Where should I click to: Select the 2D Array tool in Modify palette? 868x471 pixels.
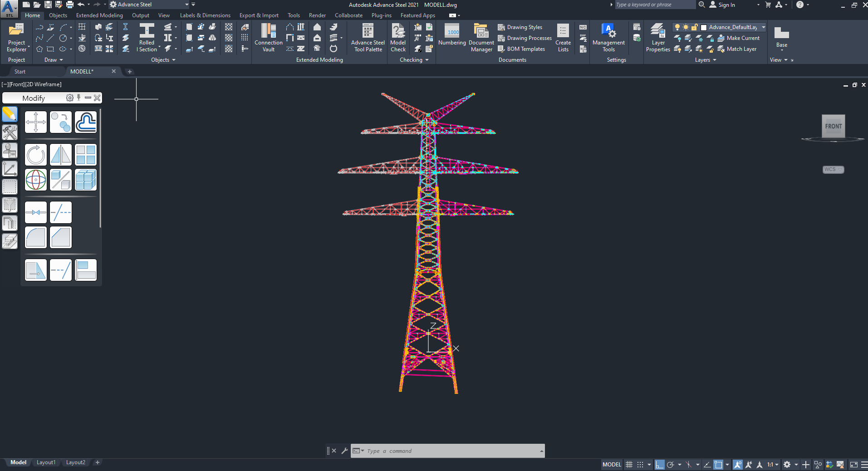pos(86,155)
